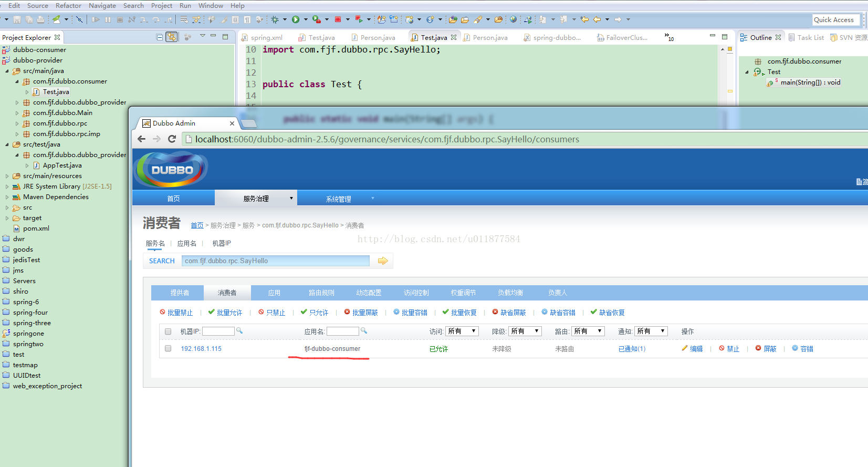Collapse the src/main/java folder
Viewport: 868px width, 467px height.
pyautogui.click(x=7, y=71)
